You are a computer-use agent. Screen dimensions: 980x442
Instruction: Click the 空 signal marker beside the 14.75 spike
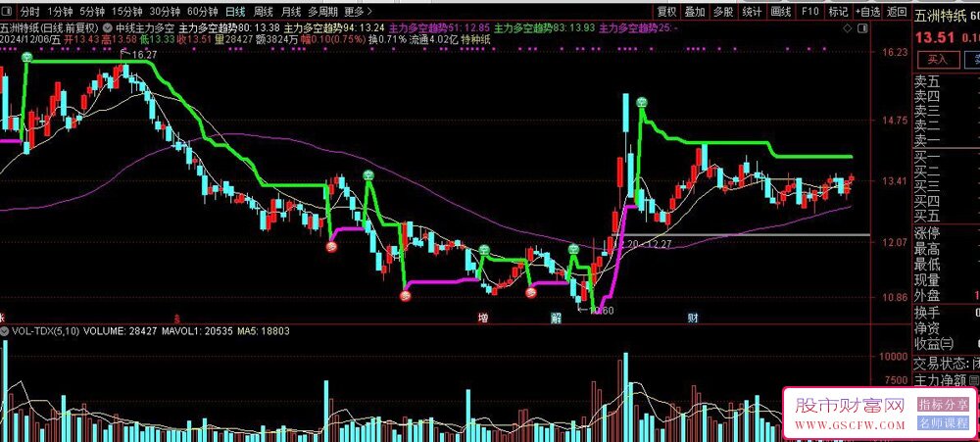pyautogui.click(x=641, y=102)
